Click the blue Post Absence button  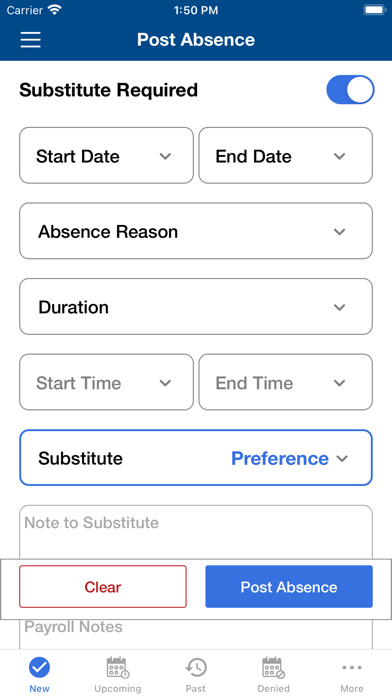click(x=289, y=586)
